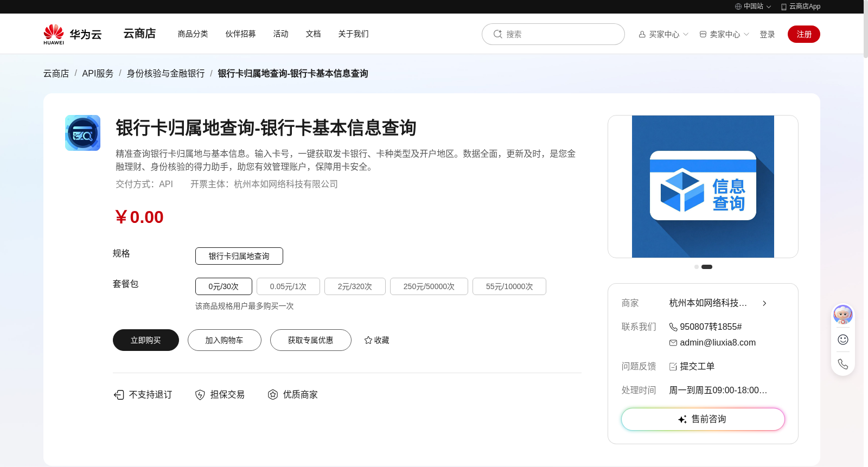The image size is (868, 467).
Task: Click the 不支持退订 refund icon
Action: coord(119,394)
